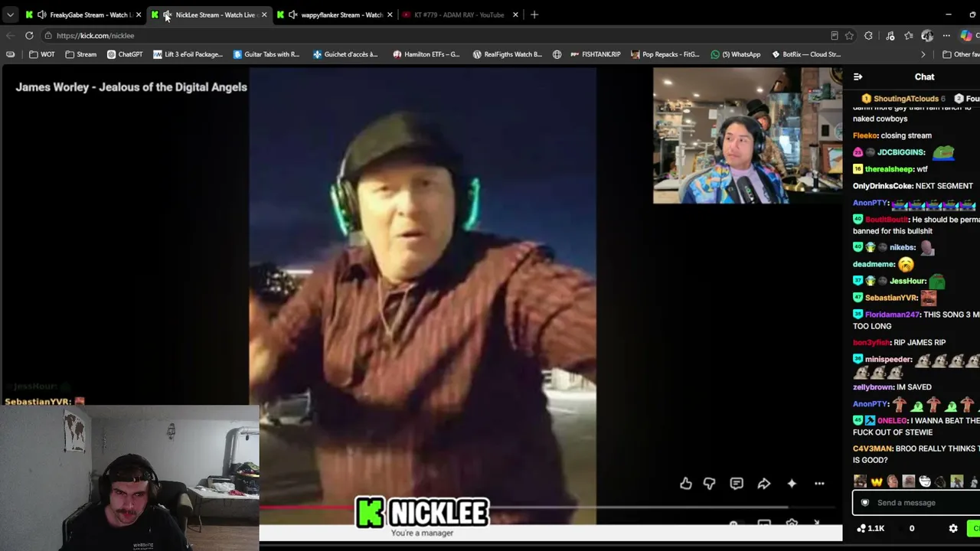The height and width of the screenshot is (551, 980).
Task: Open the Hamilton ETFs bookmark
Action: [x=426, y=54]
